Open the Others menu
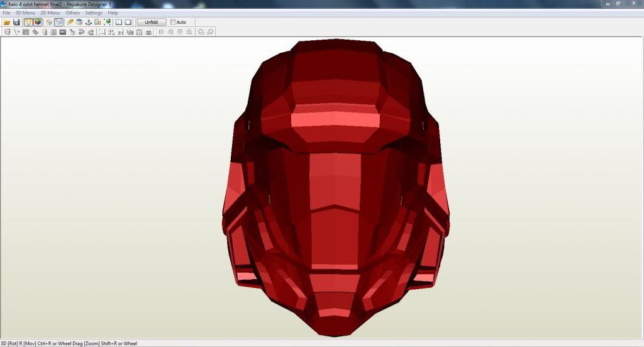Viewport: 644px width, 347px height. coord(73,13)
